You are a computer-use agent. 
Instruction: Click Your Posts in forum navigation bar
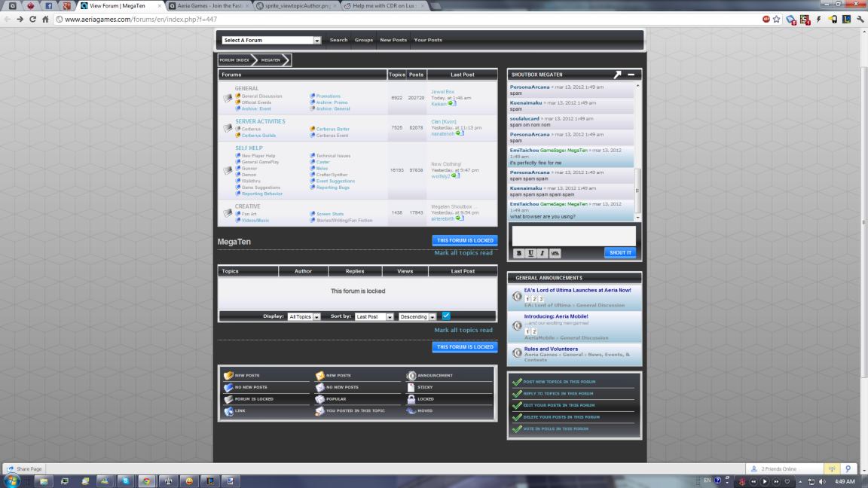tap(428, 40)
